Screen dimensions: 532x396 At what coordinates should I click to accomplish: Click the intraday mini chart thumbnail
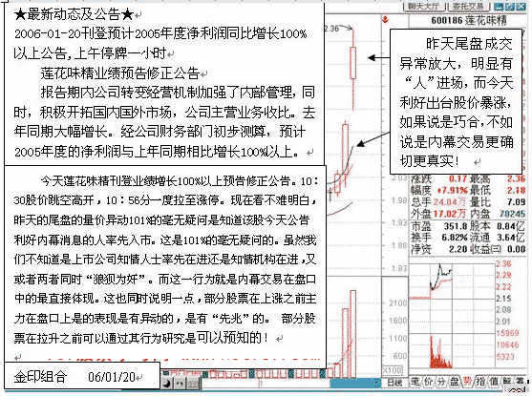pos(451,315)
